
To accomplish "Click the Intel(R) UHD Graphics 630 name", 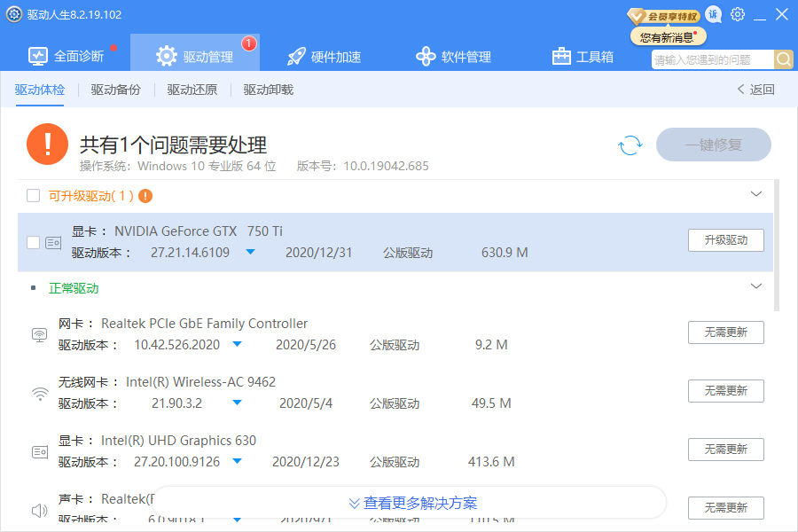I will click(x=178, y=441).
